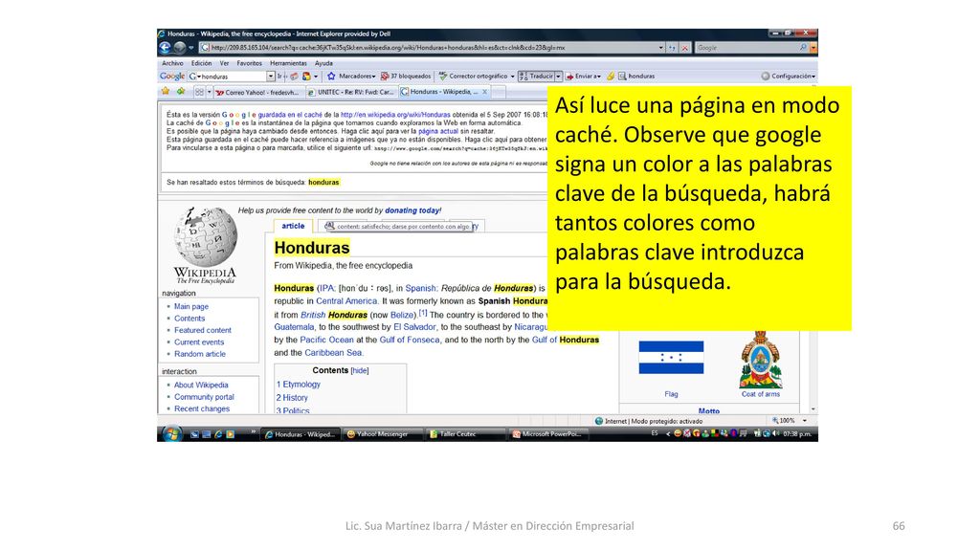Viewport: 980px width, 551px height.
Task: Open the Edición menu
Action: (201, 63)
